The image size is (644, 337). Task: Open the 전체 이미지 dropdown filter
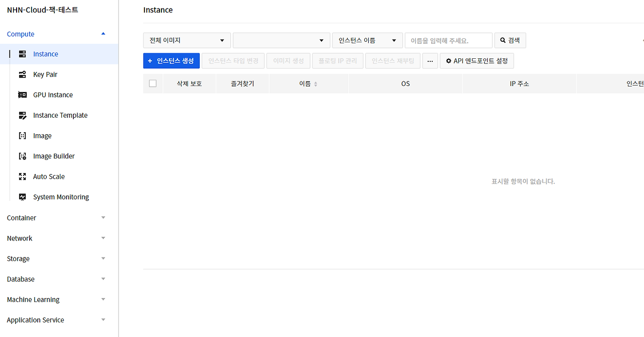coord(187,40)
